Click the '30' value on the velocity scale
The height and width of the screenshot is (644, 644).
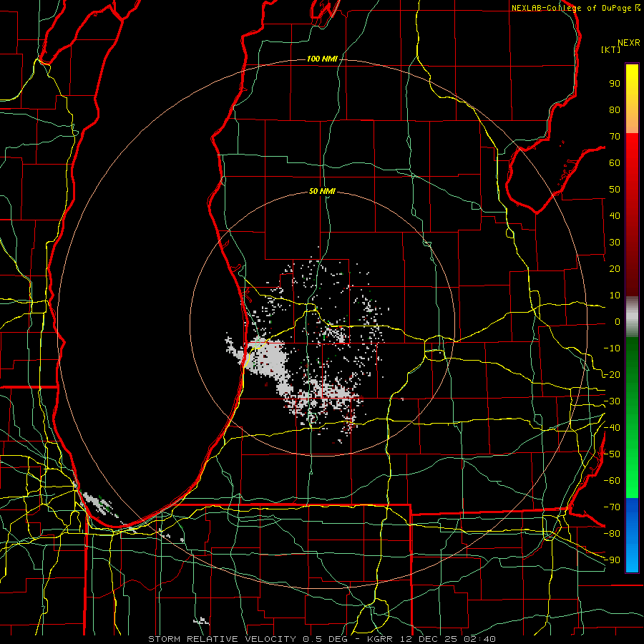pos(615,243)
